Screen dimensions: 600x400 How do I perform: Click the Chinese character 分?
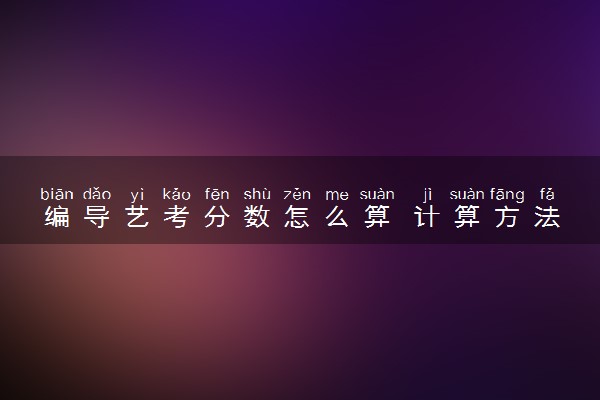click(217, 217)
